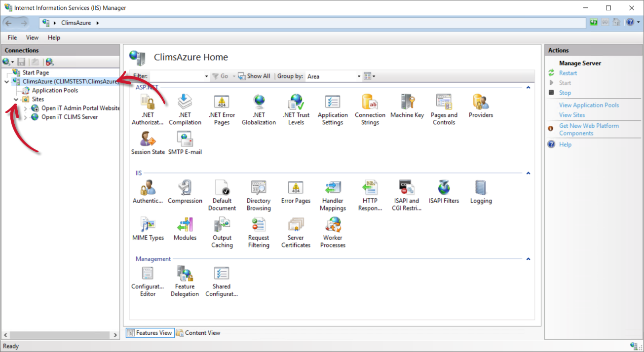The width and height of the screenshot is (644, 352).
Task: Open the Server Certificates feature
Action: coord(296,233)
